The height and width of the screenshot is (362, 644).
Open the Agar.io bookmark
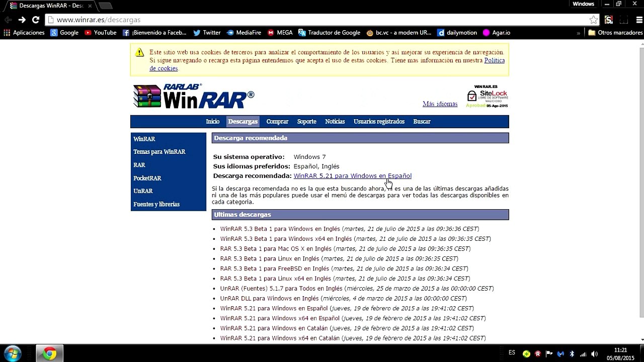click(x=497, y=33)
